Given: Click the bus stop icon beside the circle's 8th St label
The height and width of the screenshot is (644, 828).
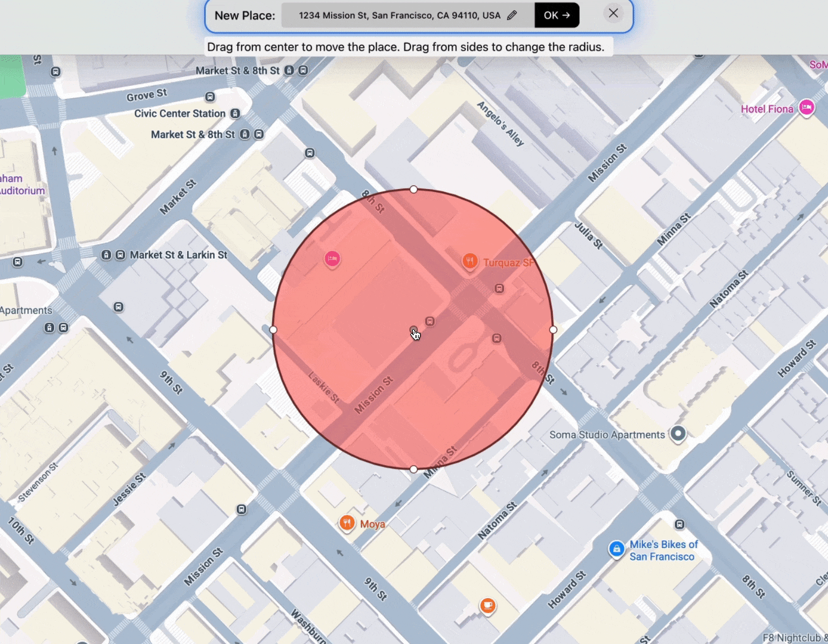Looking at the screenshot, I should coord(496,339).
